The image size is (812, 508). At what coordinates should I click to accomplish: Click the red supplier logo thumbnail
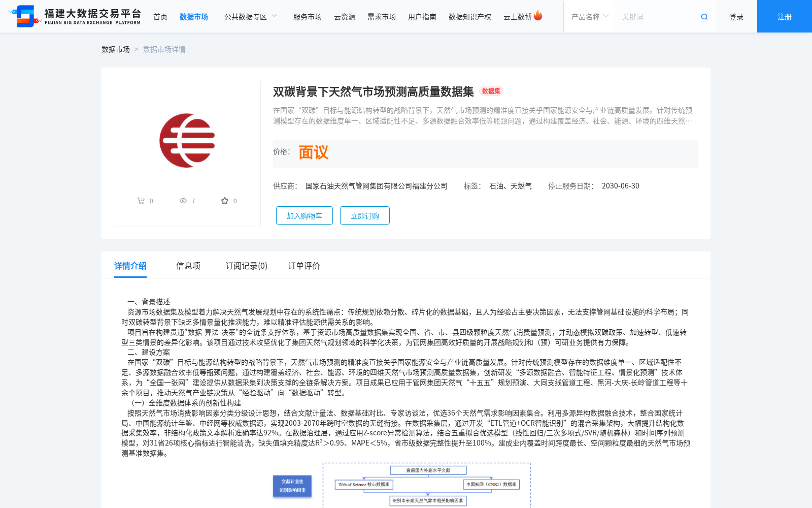pyautogui.click(x=187, y=140)
